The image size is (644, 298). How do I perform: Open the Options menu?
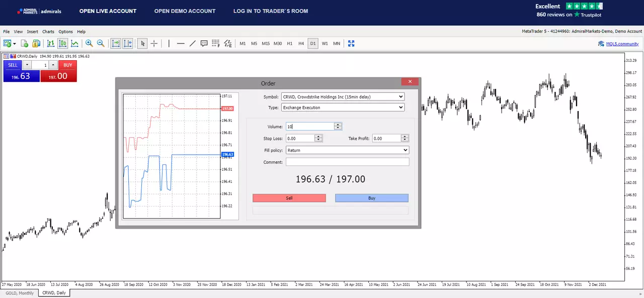pos(65,32)
